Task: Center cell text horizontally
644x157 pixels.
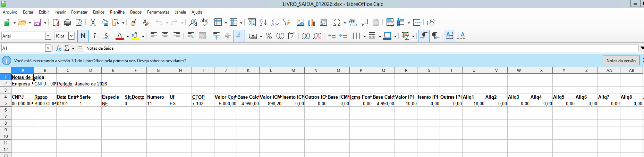Action: 165,36
